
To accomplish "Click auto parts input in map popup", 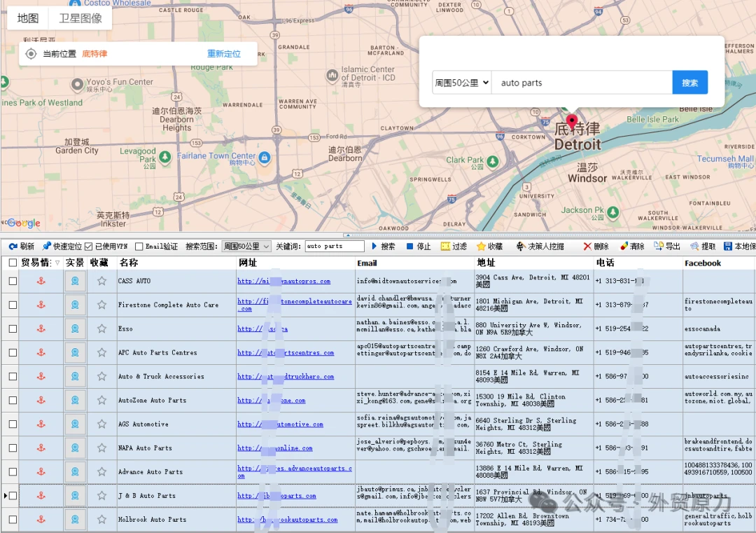I will 582,83.
